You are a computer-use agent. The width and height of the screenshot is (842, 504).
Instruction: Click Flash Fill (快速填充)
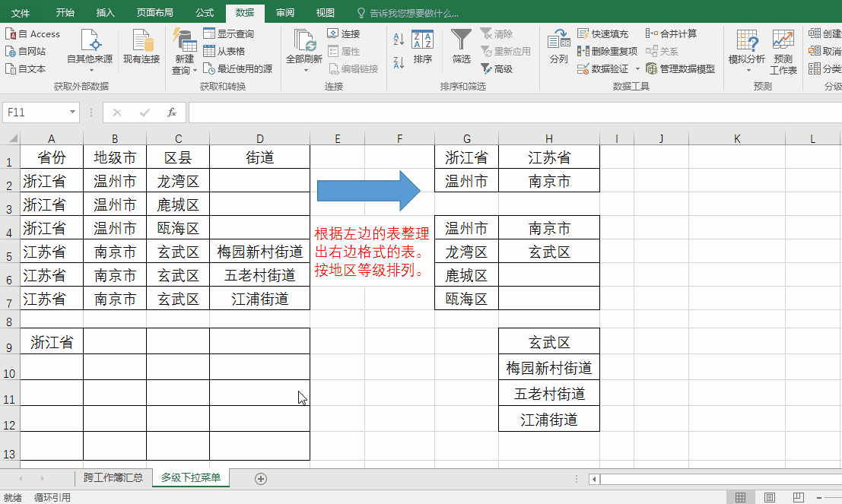pos(602,33)
